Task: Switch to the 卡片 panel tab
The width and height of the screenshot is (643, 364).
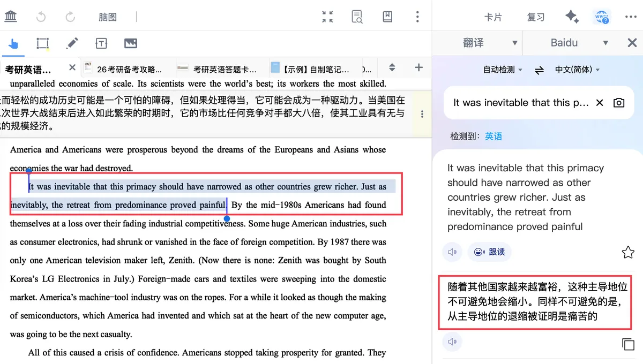Action: tap(493, 17)
